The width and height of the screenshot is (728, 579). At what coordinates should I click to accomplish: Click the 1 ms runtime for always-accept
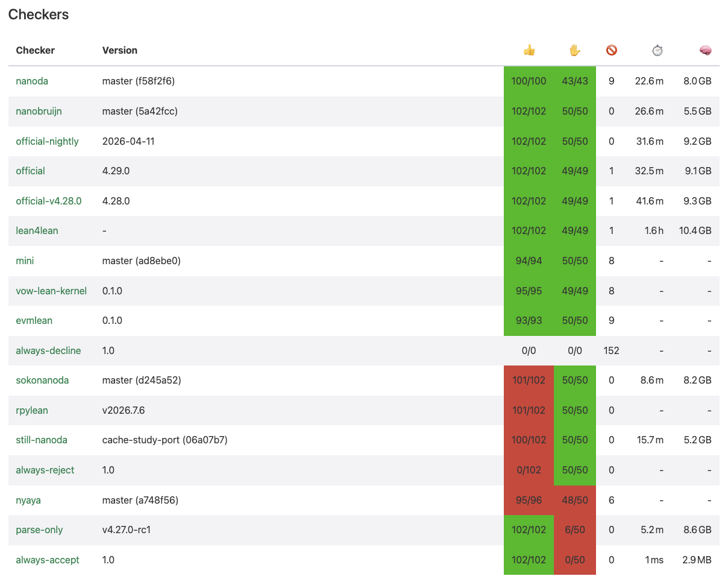point(653,560)
